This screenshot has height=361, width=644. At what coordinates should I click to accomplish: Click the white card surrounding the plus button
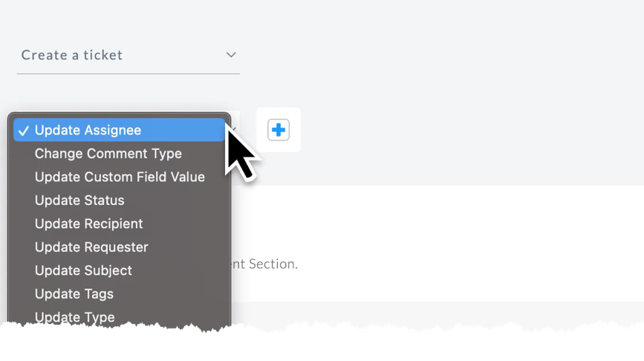[279, 130]
